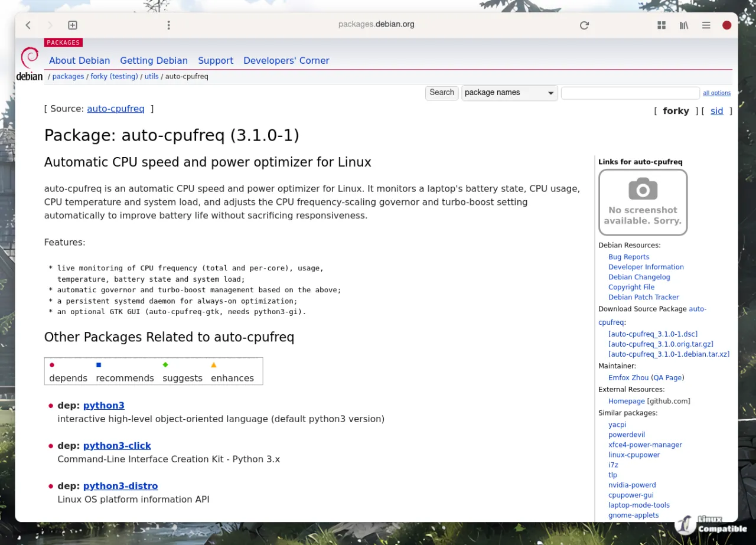Open the Homepage github link

[626, 402]
